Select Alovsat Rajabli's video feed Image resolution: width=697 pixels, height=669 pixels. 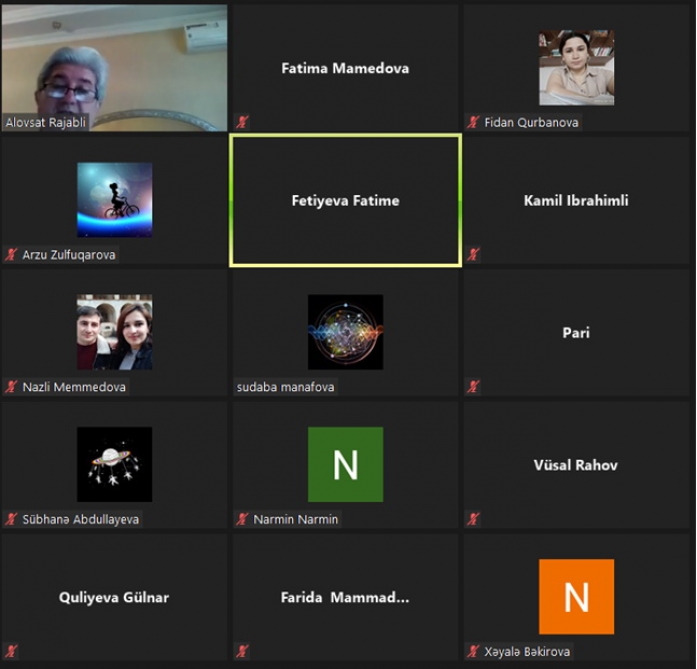[115, 68]
